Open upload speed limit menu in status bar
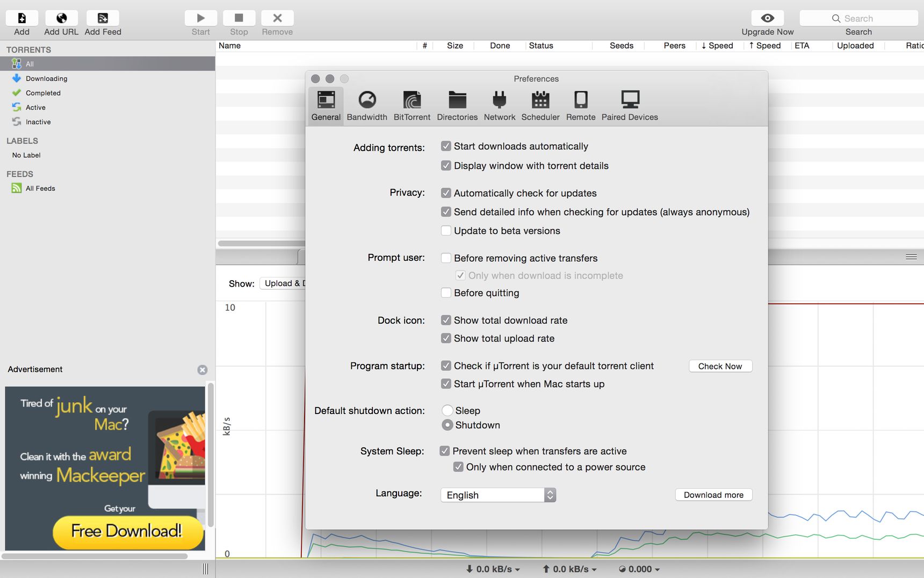The width and height of the screenshot is (924, 578). pyautogui.click(x=569, y=569)
